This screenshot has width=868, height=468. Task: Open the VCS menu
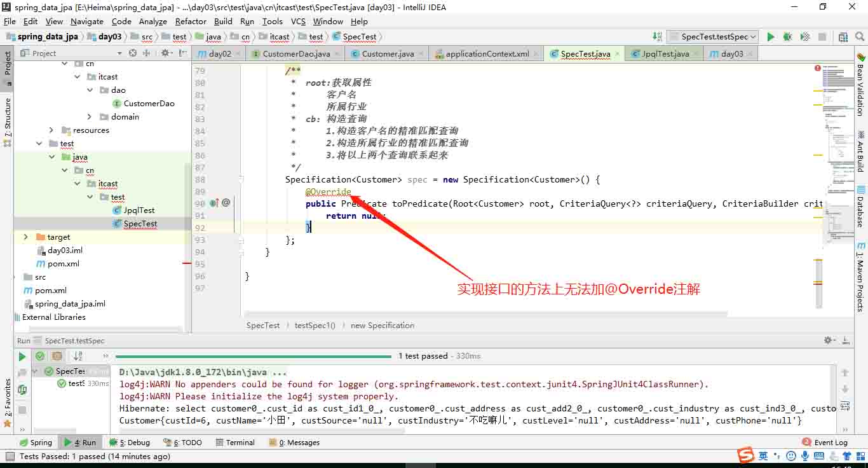click(x=298, y=21)
